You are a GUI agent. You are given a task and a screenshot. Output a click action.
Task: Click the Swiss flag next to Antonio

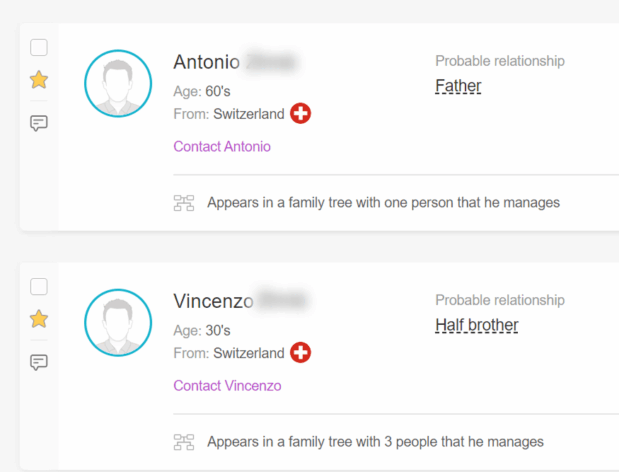click(x=300, y=114)
